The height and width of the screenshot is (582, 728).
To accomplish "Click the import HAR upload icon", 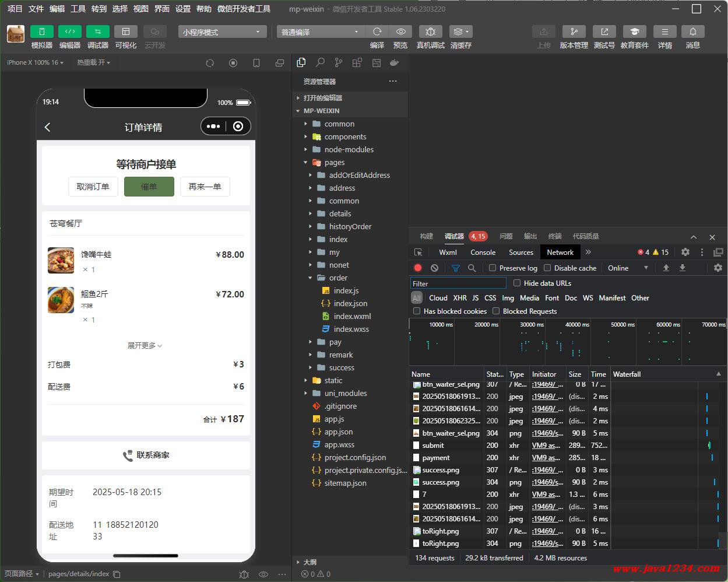I will (666, 268).
